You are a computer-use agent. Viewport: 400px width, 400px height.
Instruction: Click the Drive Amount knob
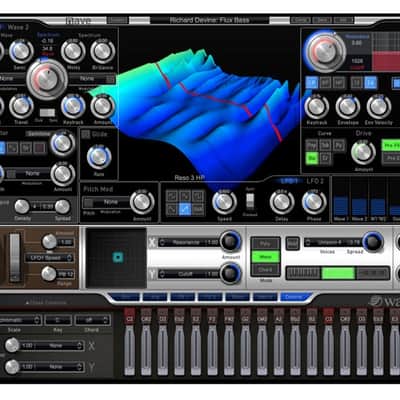[x=363, y=152]
